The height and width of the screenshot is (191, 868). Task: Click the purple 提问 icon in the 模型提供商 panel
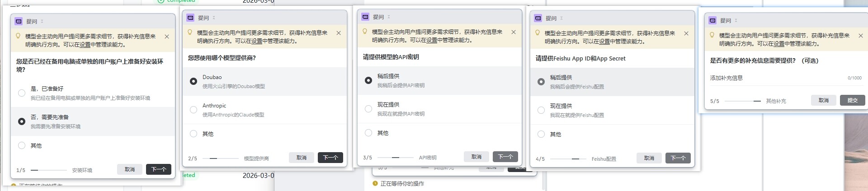point(190,18)
